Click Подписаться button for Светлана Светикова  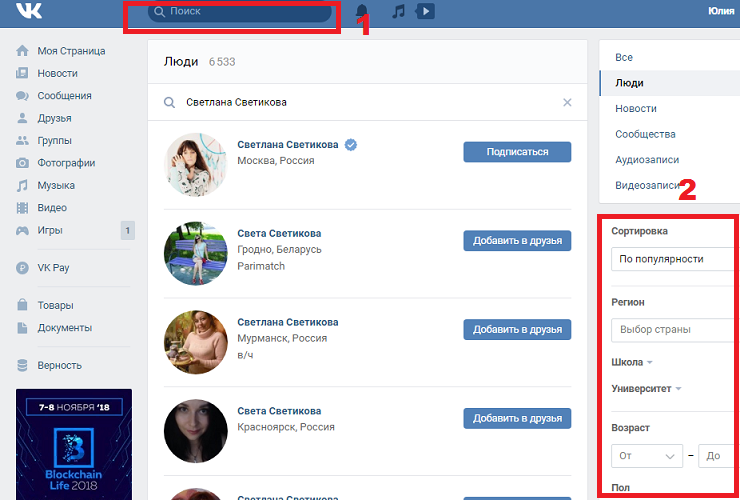pos(517,152)
